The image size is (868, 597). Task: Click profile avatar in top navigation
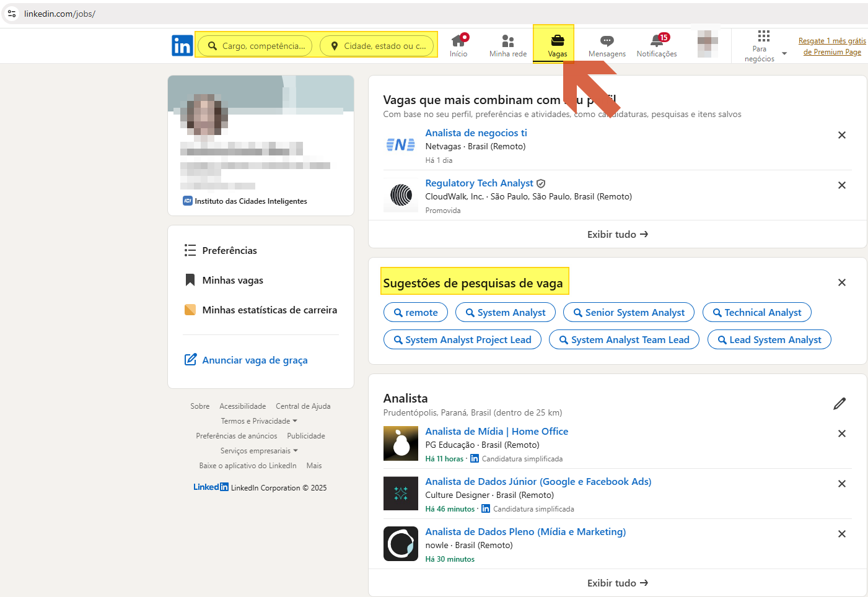708,43
